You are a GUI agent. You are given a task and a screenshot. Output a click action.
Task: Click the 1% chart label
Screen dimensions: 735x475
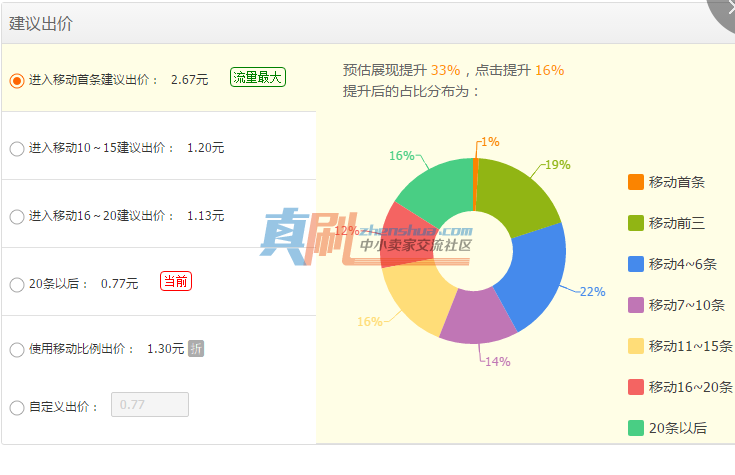(x=490, y=142)
